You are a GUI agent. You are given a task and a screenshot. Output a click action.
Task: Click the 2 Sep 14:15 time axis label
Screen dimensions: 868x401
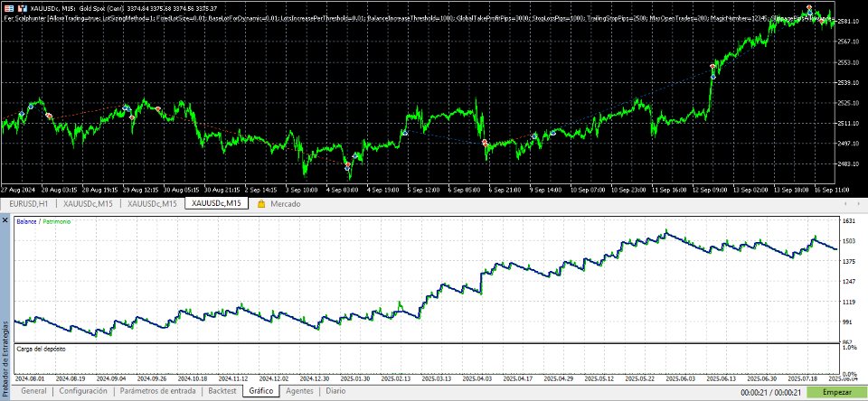point(262,191)
